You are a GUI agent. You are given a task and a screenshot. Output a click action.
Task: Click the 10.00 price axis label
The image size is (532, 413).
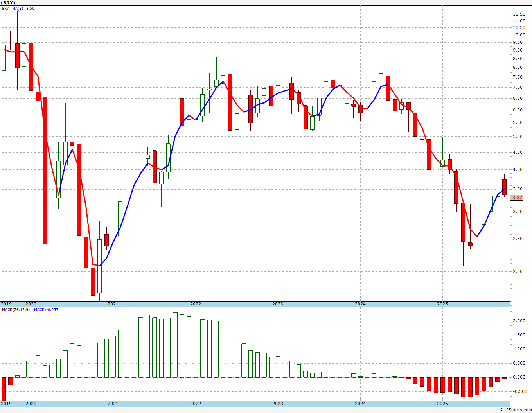pos(519,35)
